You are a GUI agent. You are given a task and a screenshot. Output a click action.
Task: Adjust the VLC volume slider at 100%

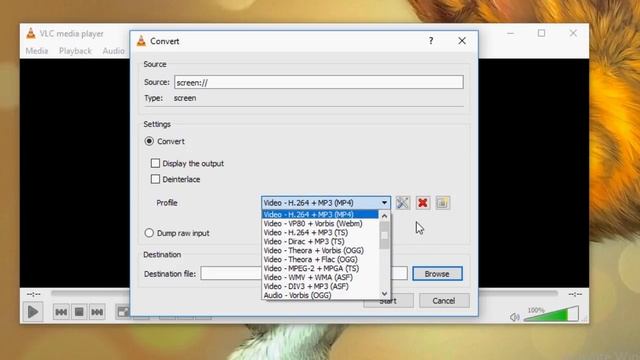(551, 314)
